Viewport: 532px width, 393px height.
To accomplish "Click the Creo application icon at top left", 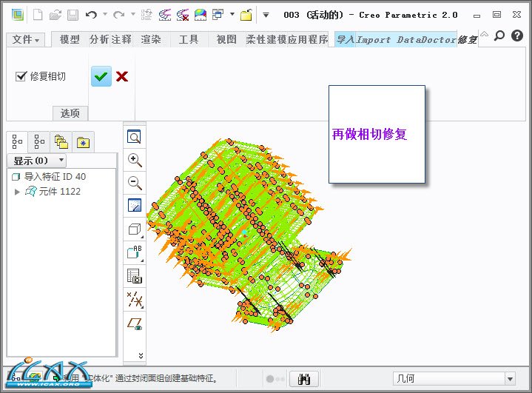I will [x=18, y=15].
